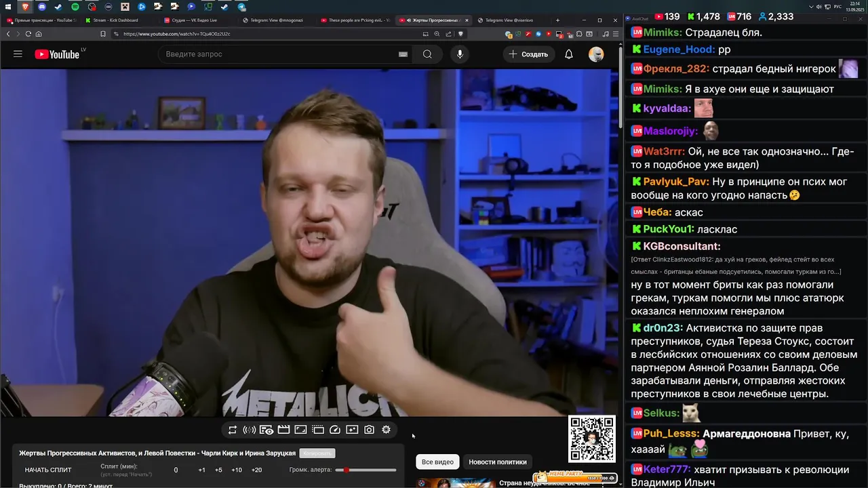Click the picture-in-picture icon in player toolbar
This screenshot has height=488, width=868.
click(x=300, y=430)
